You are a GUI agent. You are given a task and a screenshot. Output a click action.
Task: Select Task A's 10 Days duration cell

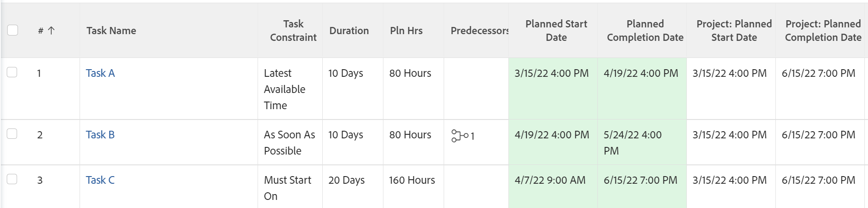[345, 73]
